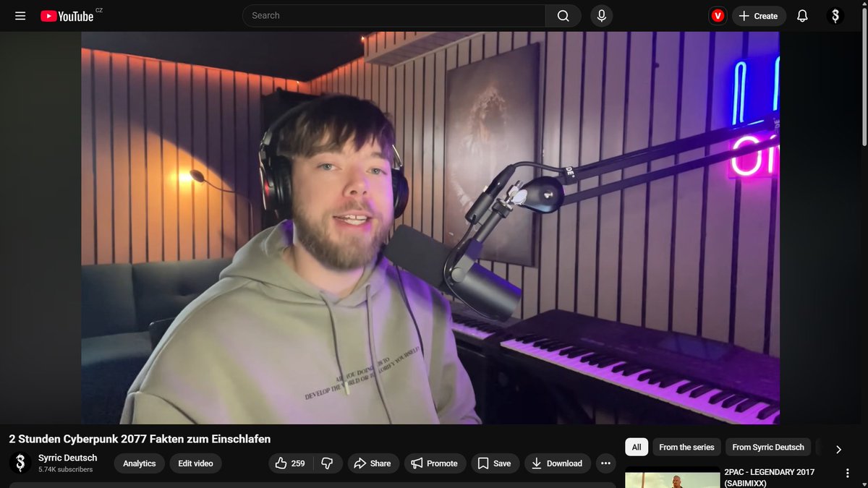Expand more actions with the three-dot button
Screen dimensions: 868x488
click(606, 463)
